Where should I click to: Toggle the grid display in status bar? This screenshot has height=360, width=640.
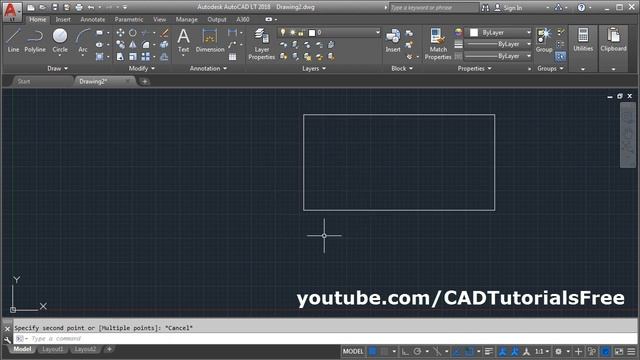pos(373,351)
